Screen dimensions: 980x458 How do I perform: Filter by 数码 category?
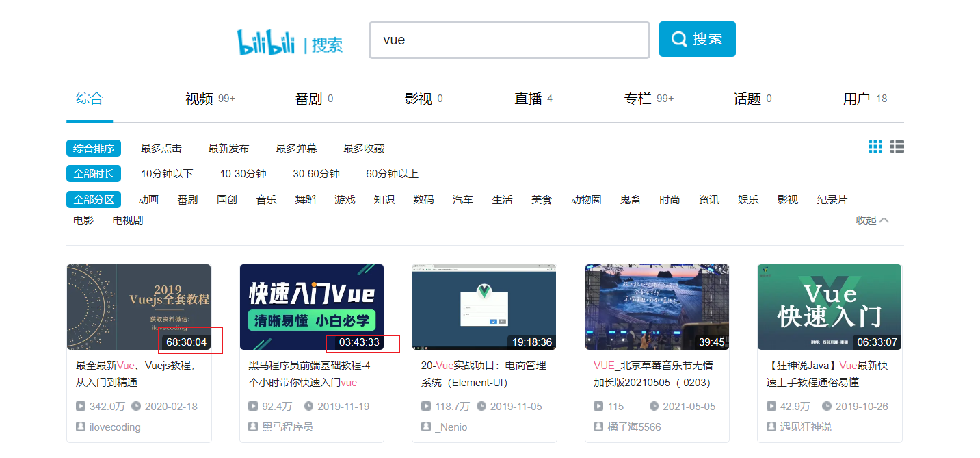[423, 200]
